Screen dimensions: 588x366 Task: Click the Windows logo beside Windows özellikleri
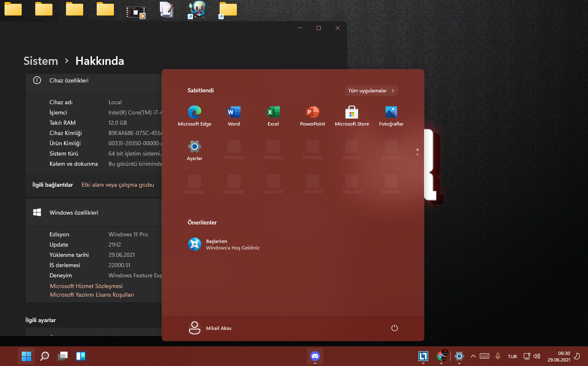(x=37, y=212)
